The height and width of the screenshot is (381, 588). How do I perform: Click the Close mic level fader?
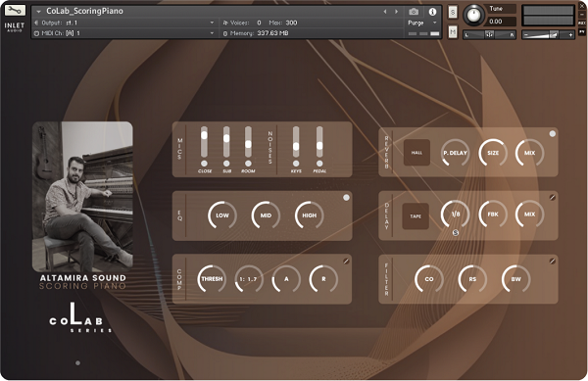tap(204, 142)
